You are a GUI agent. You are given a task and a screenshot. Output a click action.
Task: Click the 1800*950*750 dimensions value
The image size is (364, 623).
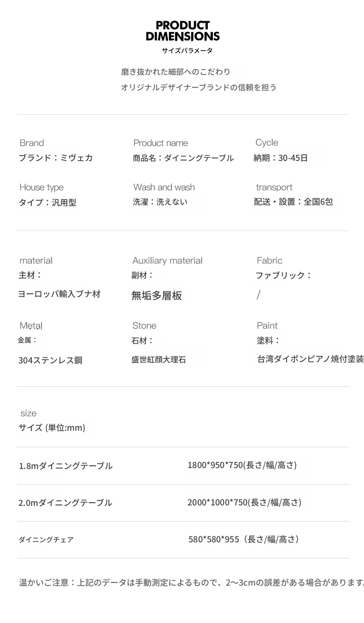coord(242,465)
